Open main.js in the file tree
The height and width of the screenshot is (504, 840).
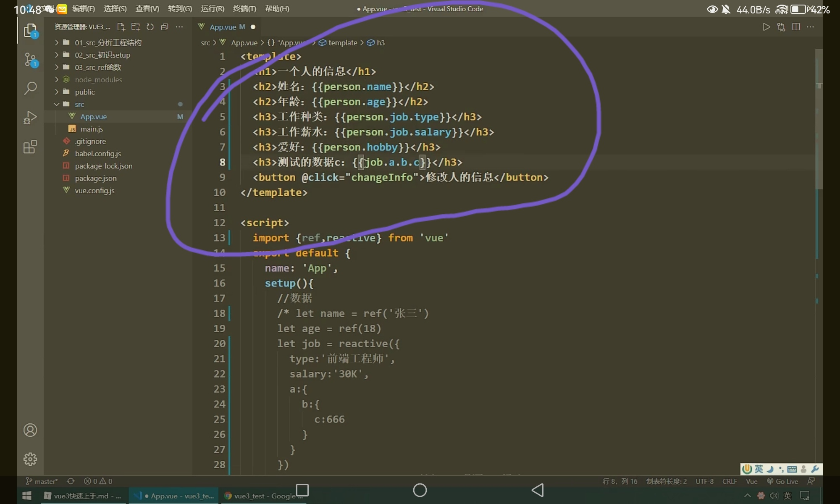(92, 129)
